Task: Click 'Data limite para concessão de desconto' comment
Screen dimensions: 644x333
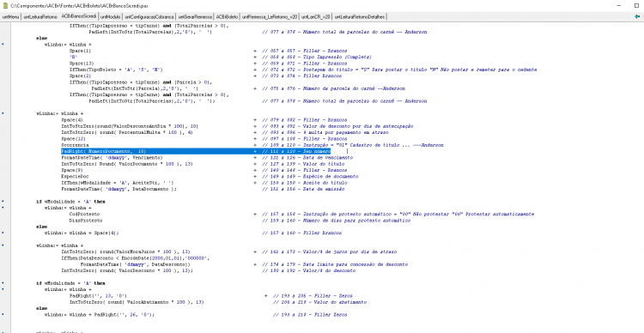Action: point(355,264)
